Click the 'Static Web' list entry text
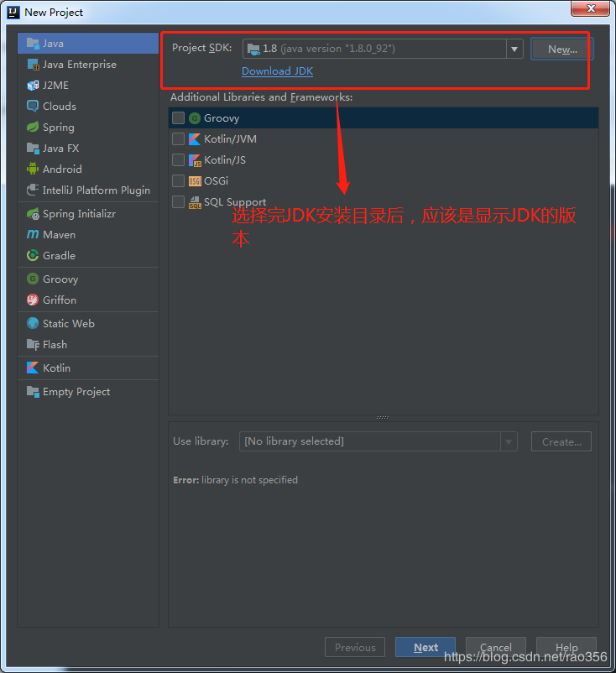Viewport: 616px width, 673px height. [69, 324]
